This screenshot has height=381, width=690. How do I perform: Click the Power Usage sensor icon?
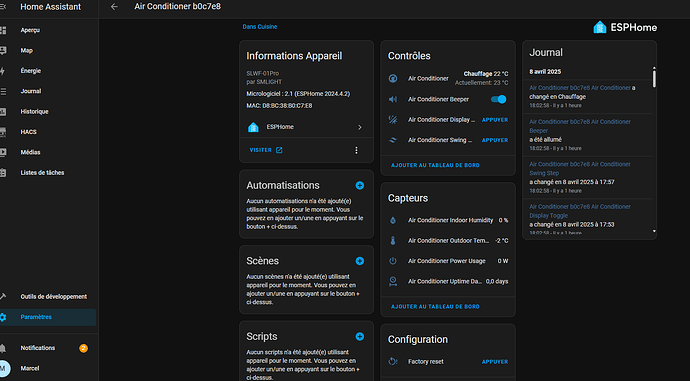tap(393, 261)
